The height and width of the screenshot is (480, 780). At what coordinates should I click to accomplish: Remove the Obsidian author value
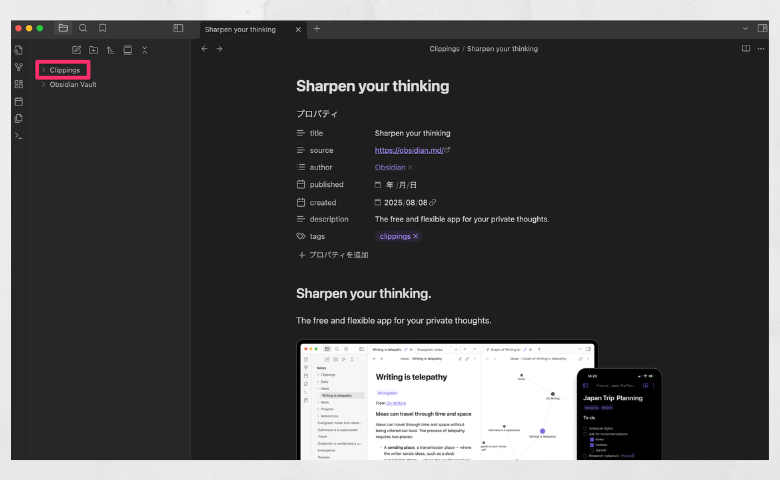[410, 168]
